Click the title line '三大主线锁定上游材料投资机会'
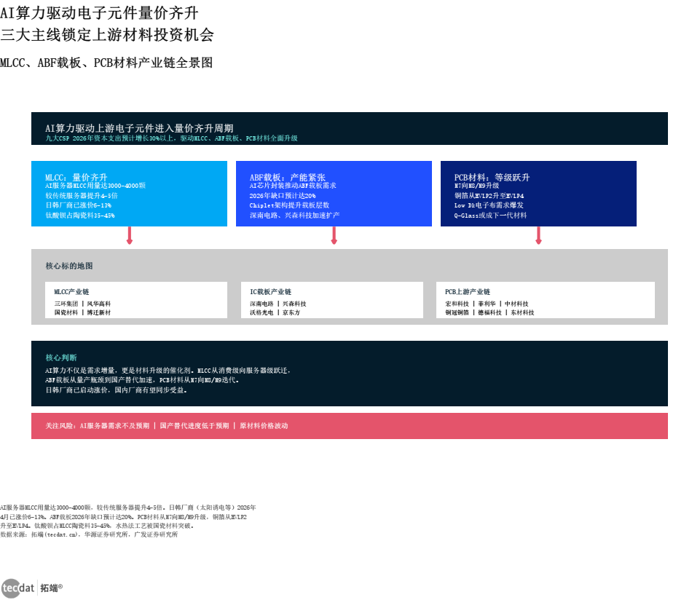 [107, 34]
